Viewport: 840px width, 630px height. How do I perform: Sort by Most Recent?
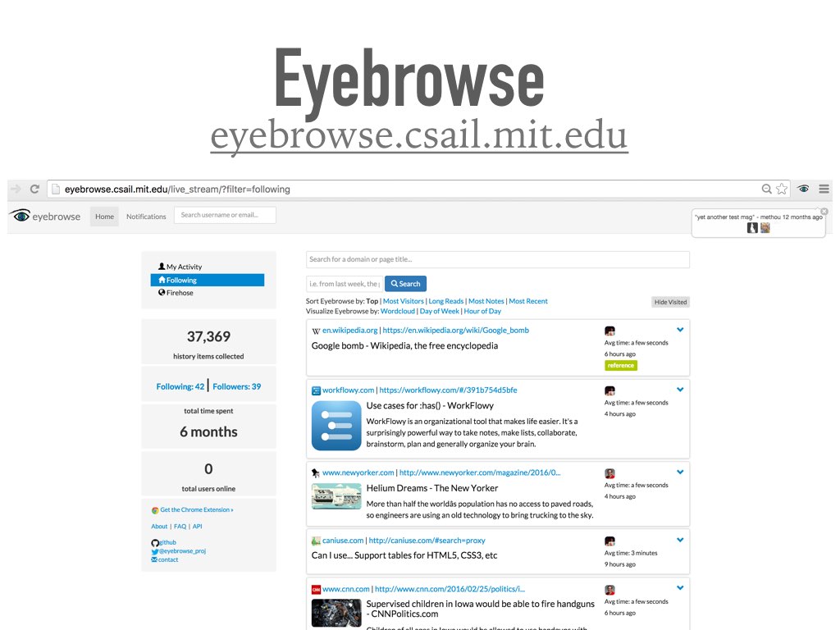(528, 301)
